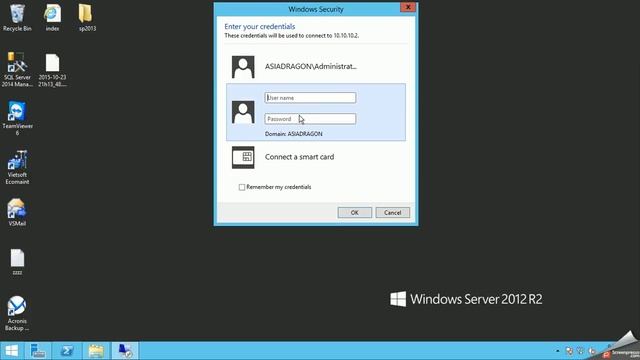Launch PowerShell from taskbar
640x360 pixels.
coord(67,351)
